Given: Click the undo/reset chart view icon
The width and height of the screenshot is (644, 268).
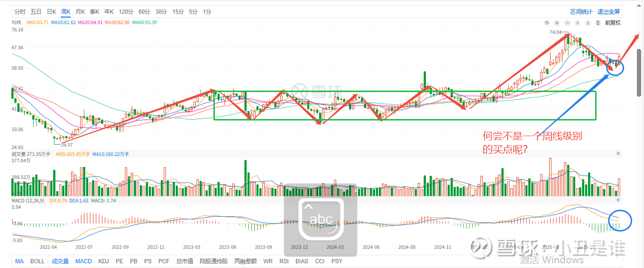Looking at the screenshot, I should pyautogui.click(x=547, y=23).
